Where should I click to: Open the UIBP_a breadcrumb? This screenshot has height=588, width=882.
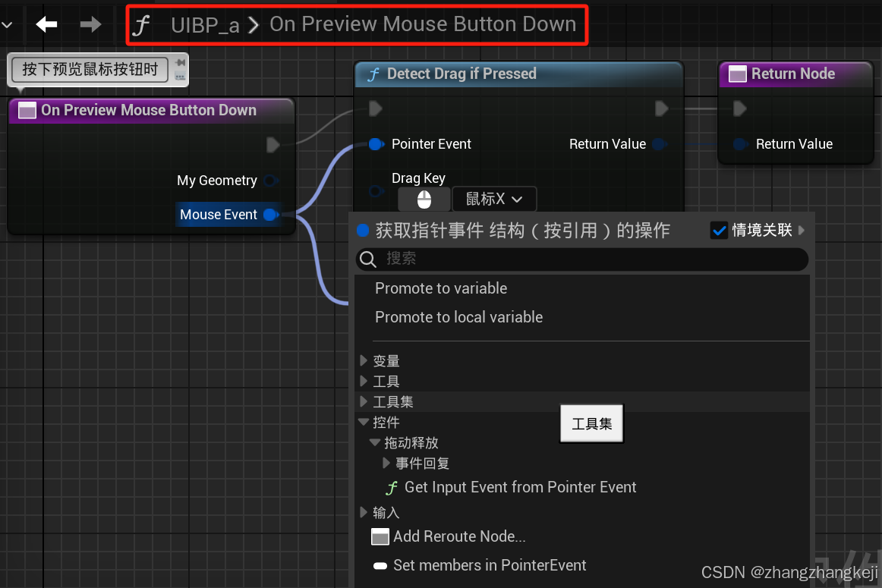pyautogui.click(x=205, y=25)
